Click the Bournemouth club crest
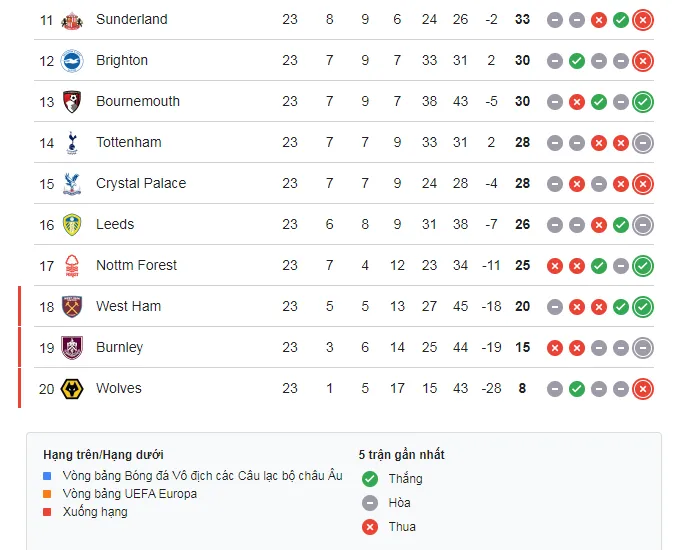The image size is (676, 550). point(71,102)
